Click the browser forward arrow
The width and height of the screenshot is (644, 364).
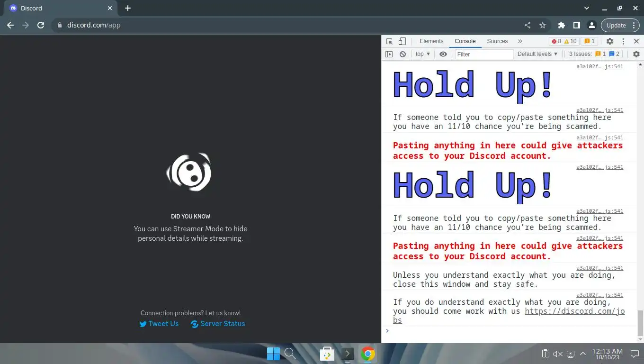(x=26, y=25)
